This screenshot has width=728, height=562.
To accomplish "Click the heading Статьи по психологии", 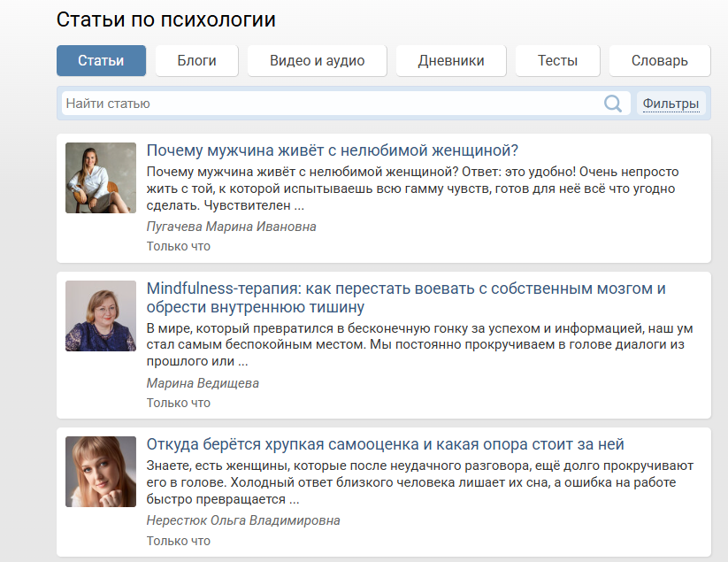I will click(165, 20).
